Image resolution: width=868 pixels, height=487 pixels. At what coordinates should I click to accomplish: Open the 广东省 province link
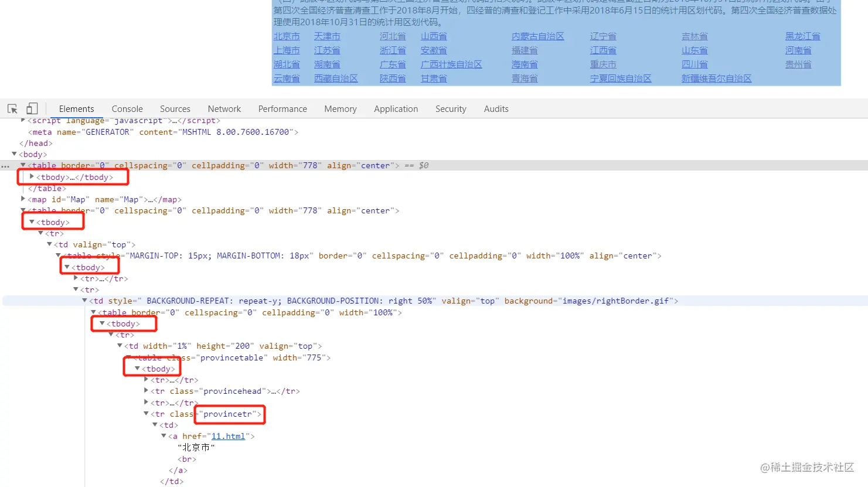pyautogui.click(x=393, y=64)
